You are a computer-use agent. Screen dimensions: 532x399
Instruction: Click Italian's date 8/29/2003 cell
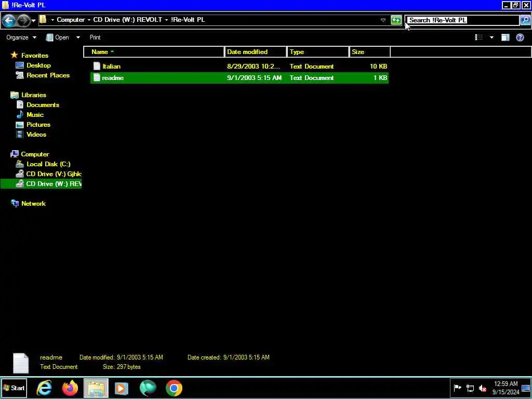click(x=254, y=66)
